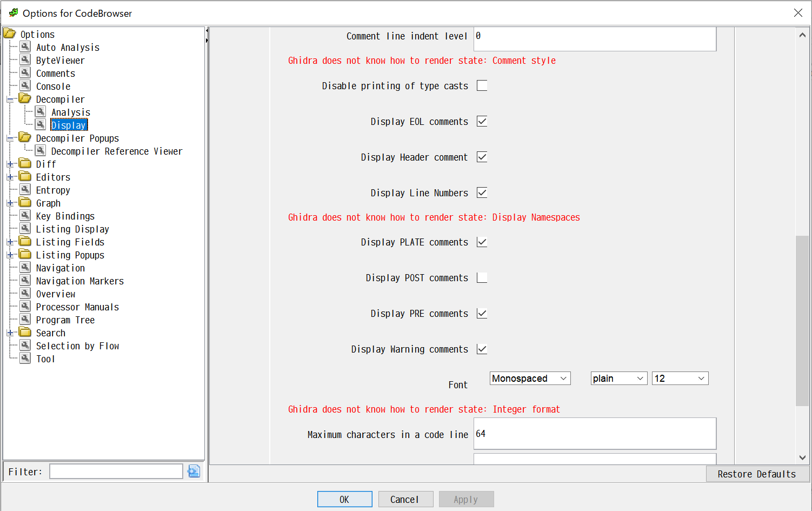Uncheck Display Warning comments
Viewport: 812px width, 511px height.
pyautogui.click(x=482, y=349)
